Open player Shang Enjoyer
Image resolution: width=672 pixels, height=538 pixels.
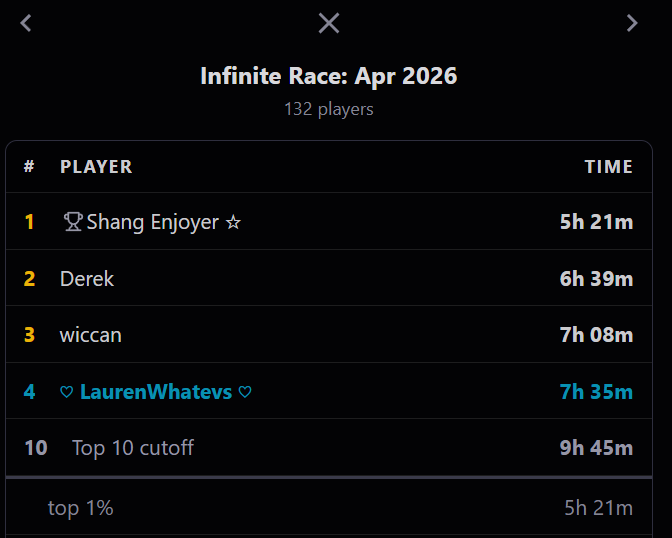pos(153,222)
